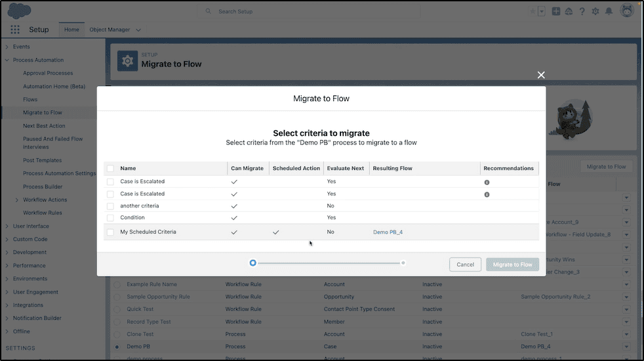The height and width of the screenshot is (361, 644).
Task: Toggle the select-all checkbox beside Name
Action: click(x=110, y=168)
